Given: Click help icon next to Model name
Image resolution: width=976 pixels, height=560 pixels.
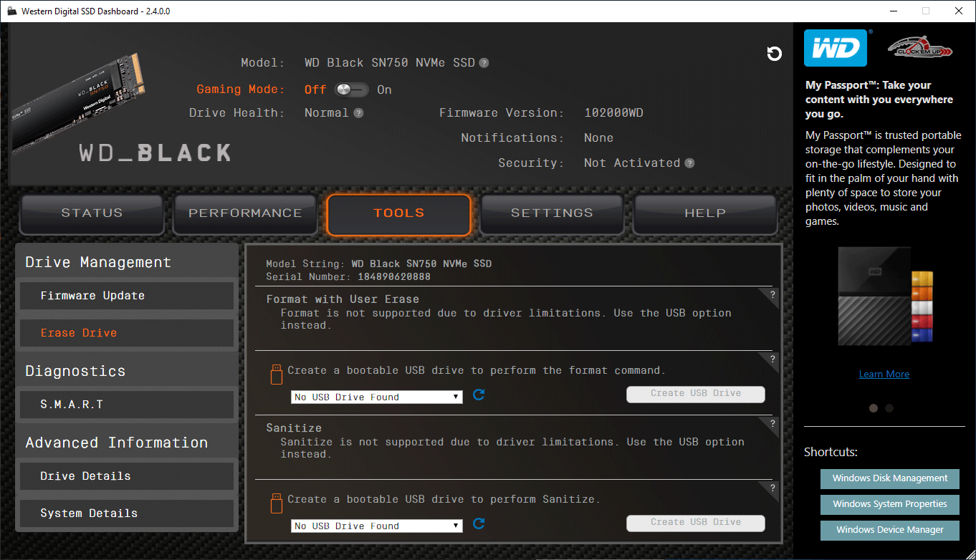Looking at the screenshot, I should coord(484,63).
